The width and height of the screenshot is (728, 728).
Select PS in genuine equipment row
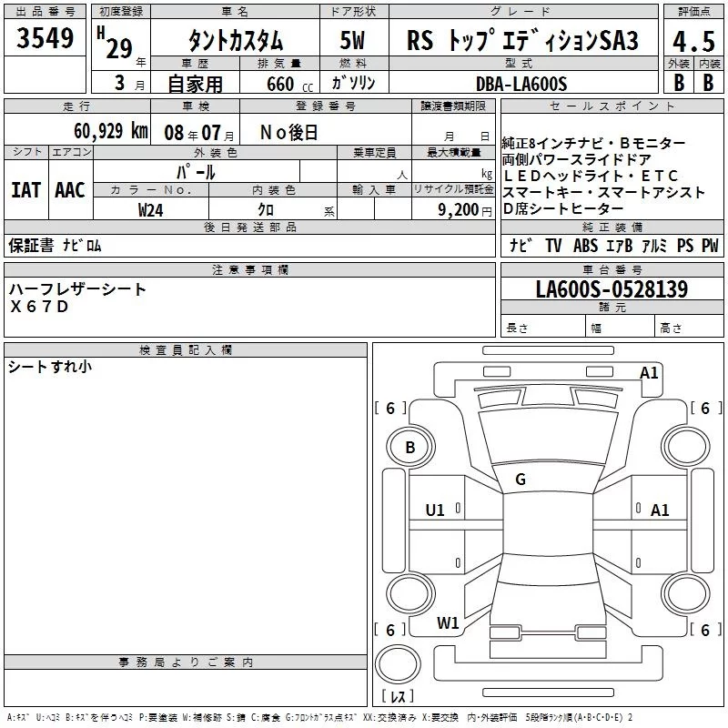[685, 245]
